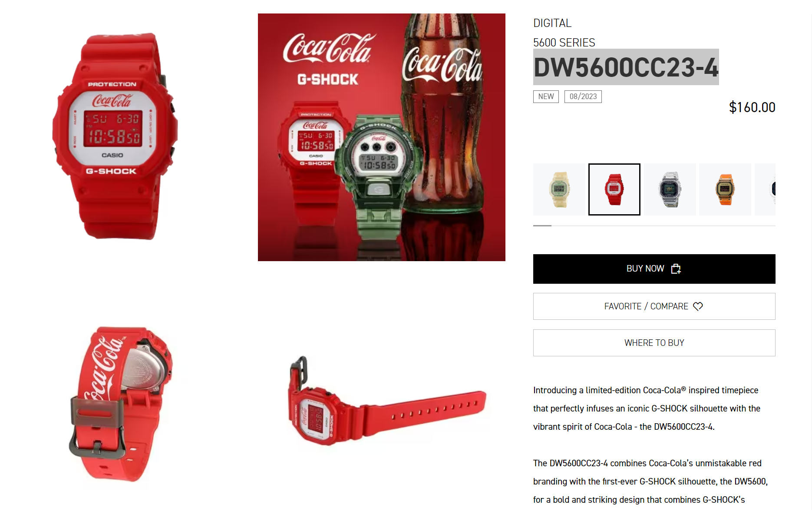Click the shopping bag icon in Buy Now
The height and width of the screenshot is (511, 812).
[676, 269]
